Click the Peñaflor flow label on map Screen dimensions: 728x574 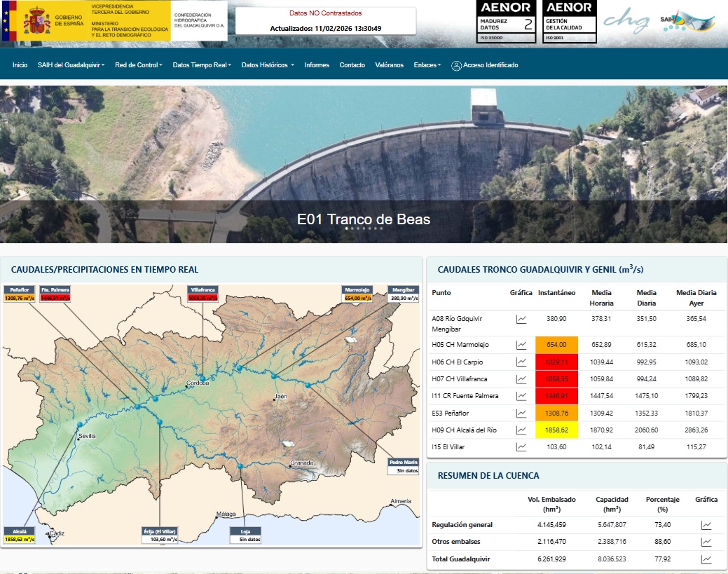coord(18,294)
